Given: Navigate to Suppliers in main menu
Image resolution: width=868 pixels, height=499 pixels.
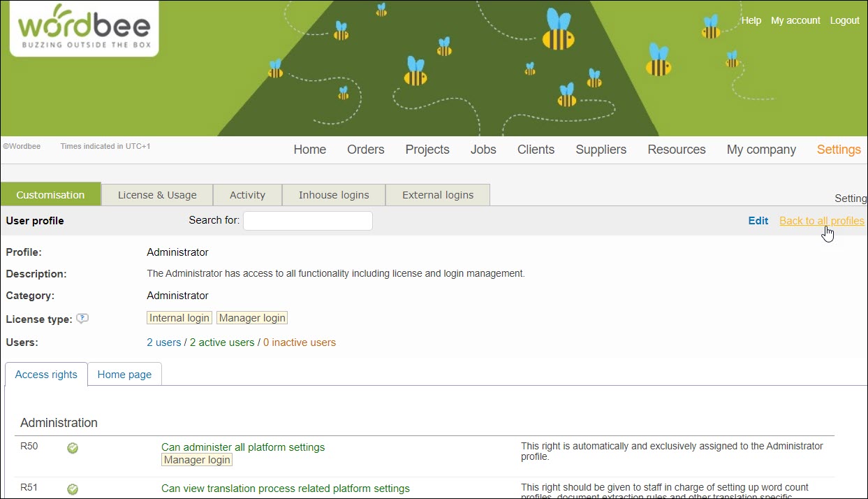Looking at the screenshot, I should tap(601, 150).
